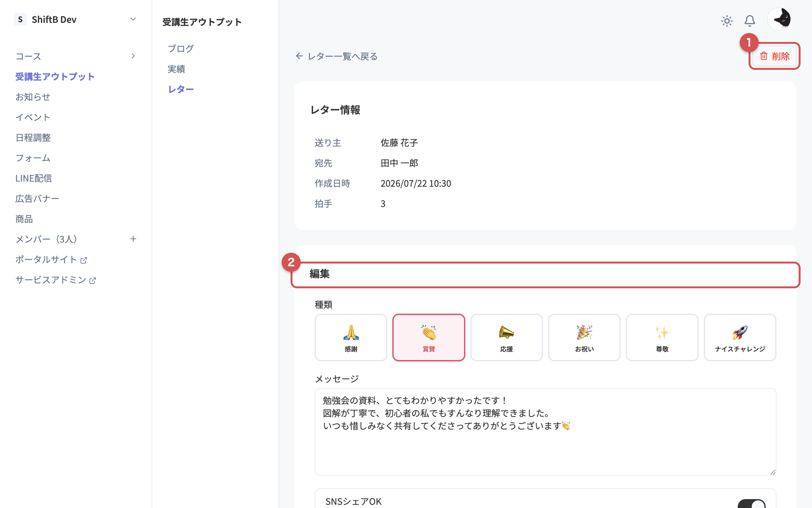Click the ShiftB Dev 'S' logo icon
Viewport: 812px width, 508px height.
click(20, 19)
